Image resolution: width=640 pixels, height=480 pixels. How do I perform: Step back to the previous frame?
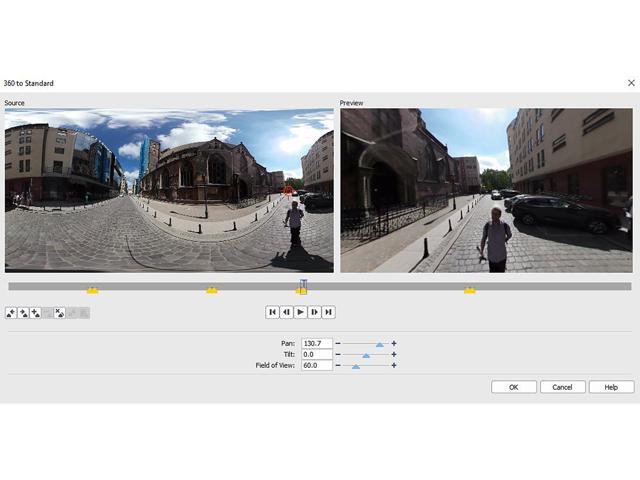[286, 312]
